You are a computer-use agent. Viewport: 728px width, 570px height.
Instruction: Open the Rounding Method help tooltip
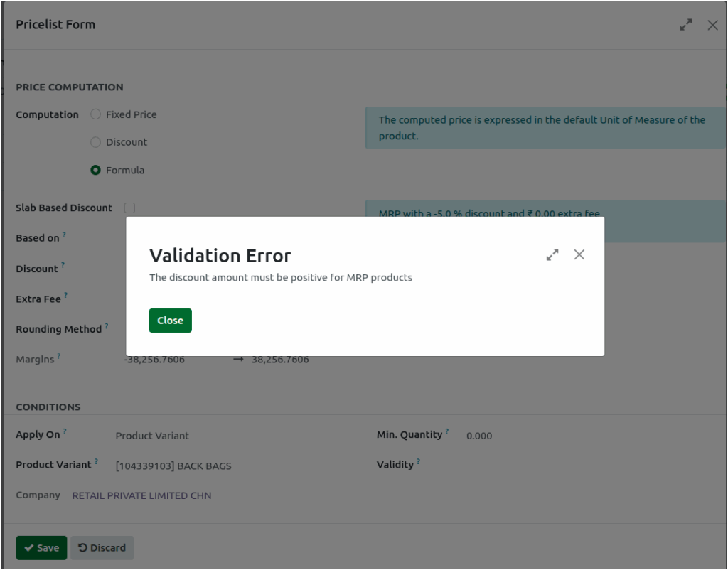pyautogui.click(x=105, y=324)
